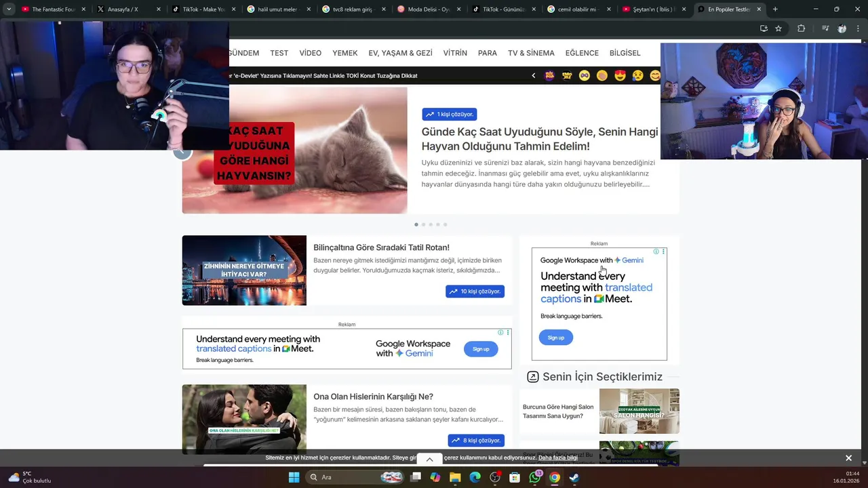
Task: Select the last carousel pagination dot
Action: [445, 224]
